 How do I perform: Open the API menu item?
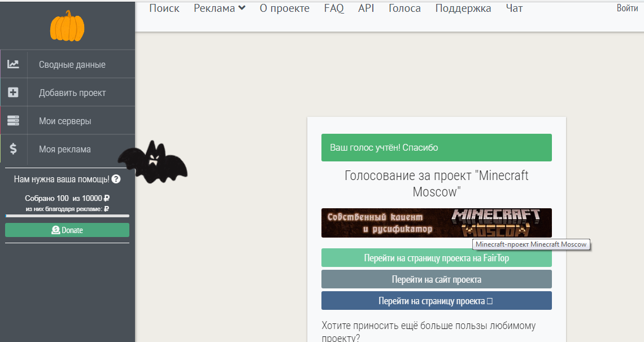point(366,8)
